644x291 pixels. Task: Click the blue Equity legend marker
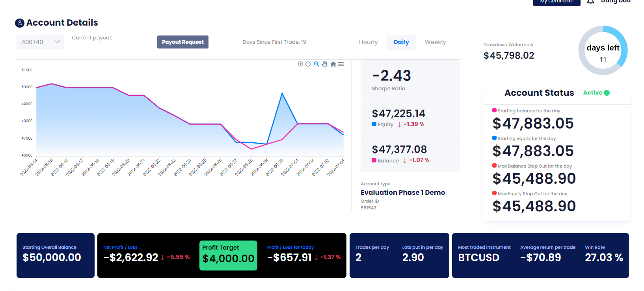[x=374, y=124]
